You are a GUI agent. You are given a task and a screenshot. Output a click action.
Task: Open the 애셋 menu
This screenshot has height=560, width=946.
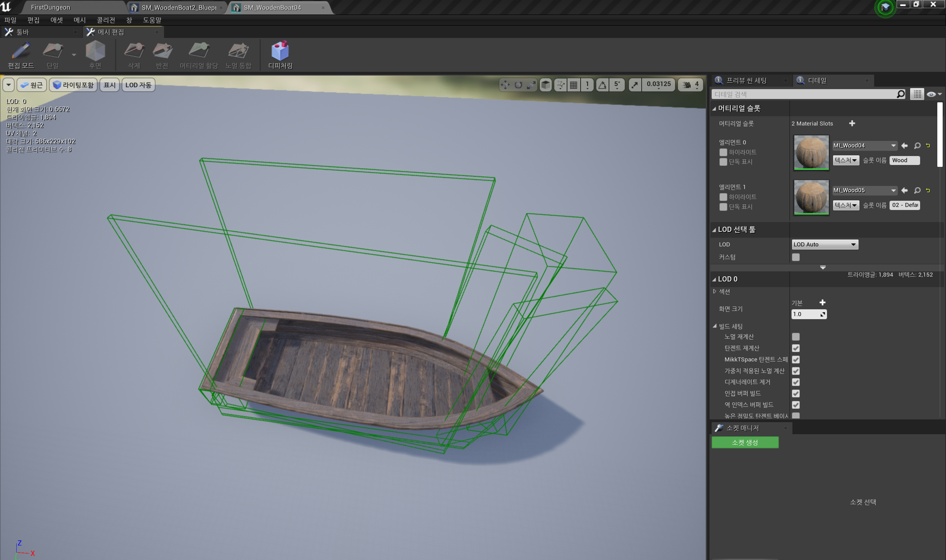click(57, 20)
